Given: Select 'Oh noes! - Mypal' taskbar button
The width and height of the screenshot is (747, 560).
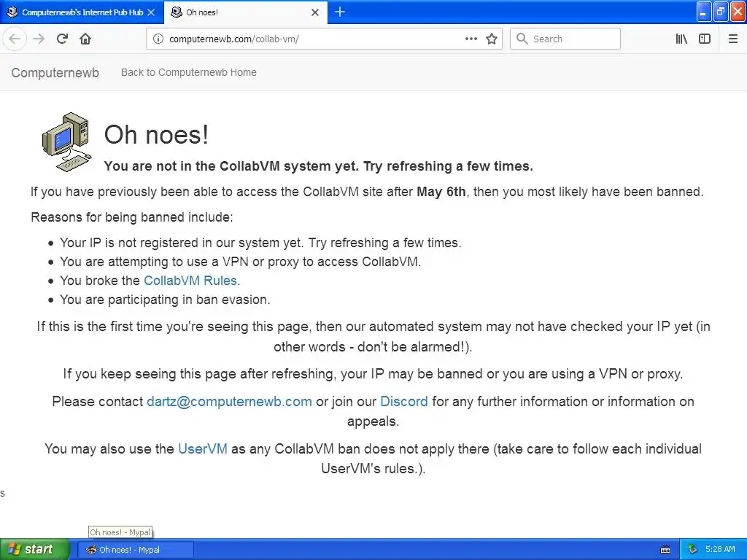Looking at the screenshot, I should pos(136,550).
